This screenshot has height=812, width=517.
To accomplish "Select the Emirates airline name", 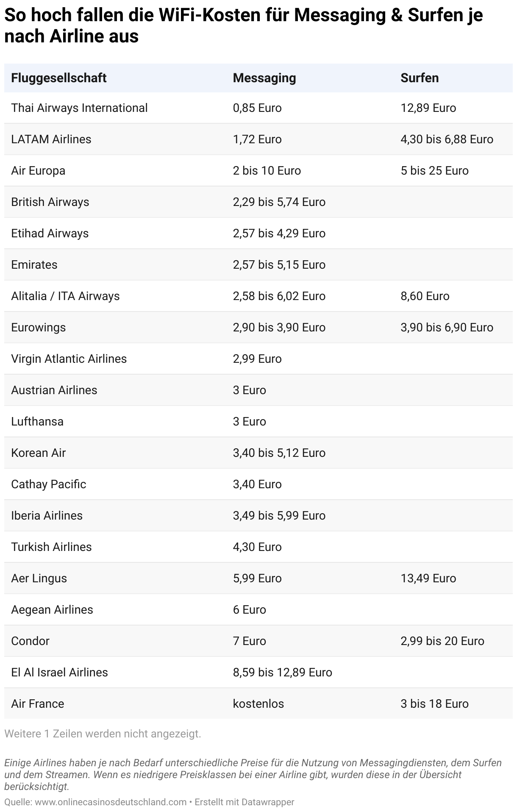I will coord(34,265).
